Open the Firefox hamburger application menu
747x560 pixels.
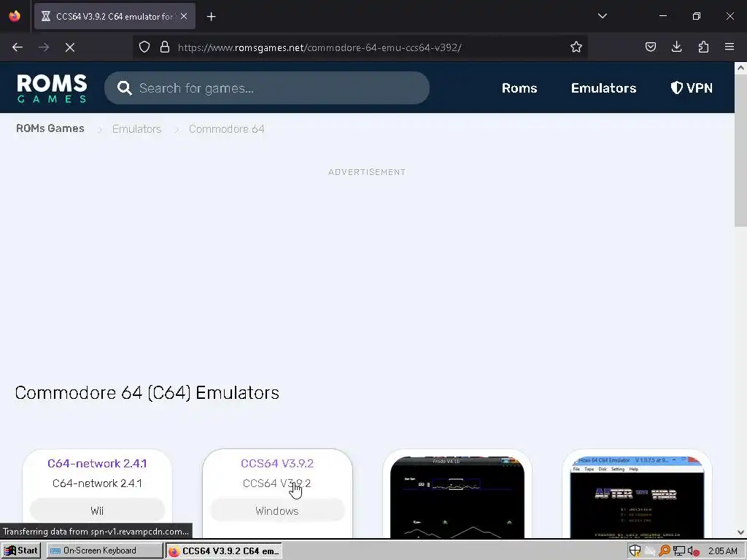tap(729, 47)
